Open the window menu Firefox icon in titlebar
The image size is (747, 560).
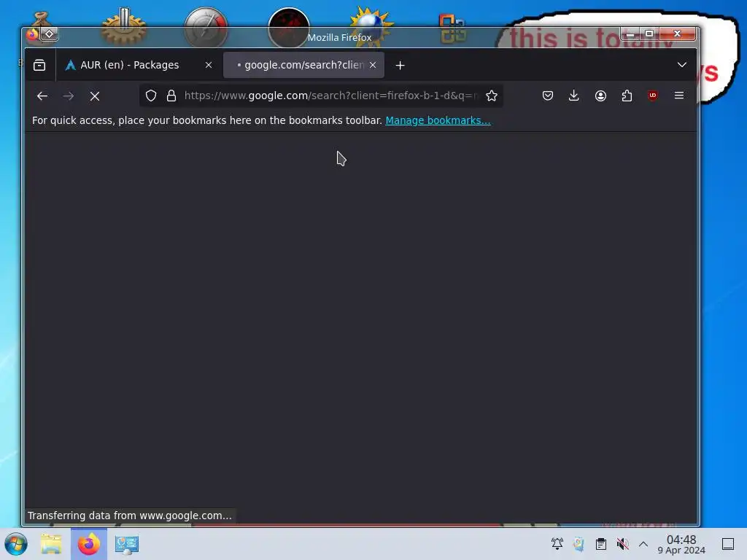(x=32, y=34)
